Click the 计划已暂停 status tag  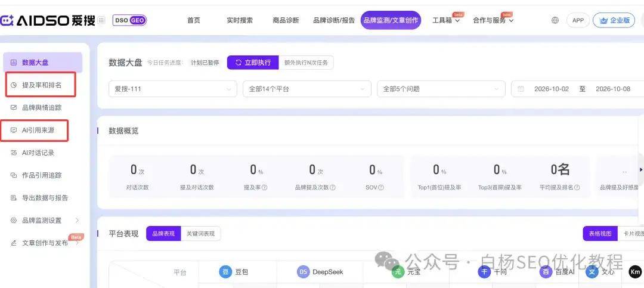pos(205,63)
